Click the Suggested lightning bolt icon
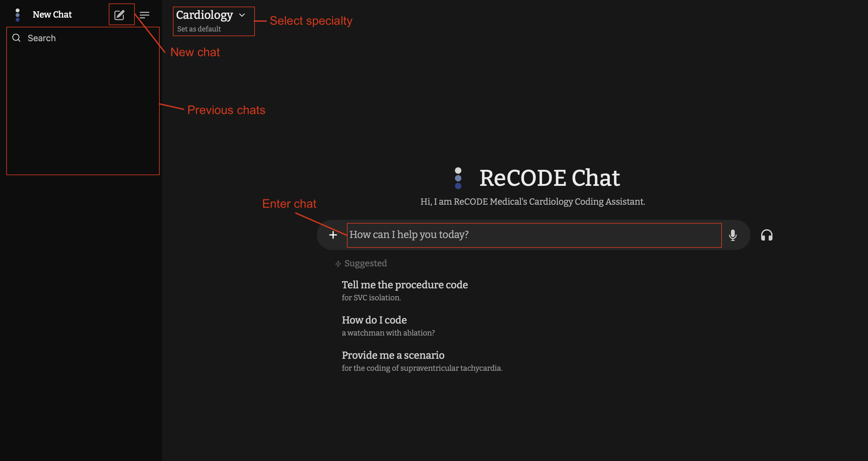The image size is (868, 461). [x=338, y=264]
